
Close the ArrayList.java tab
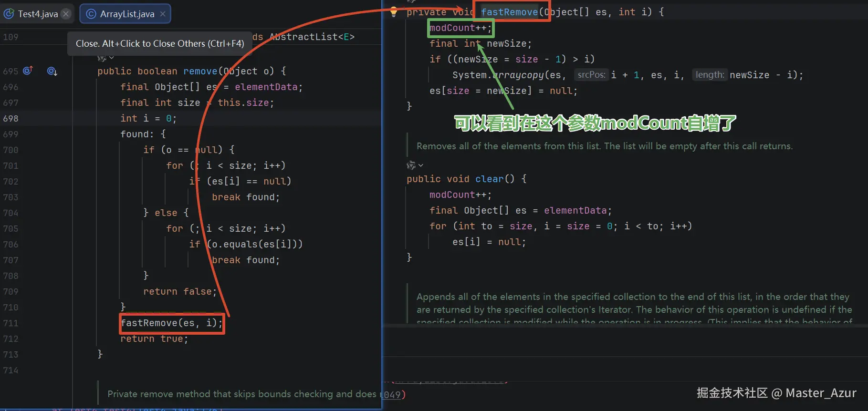163,14
